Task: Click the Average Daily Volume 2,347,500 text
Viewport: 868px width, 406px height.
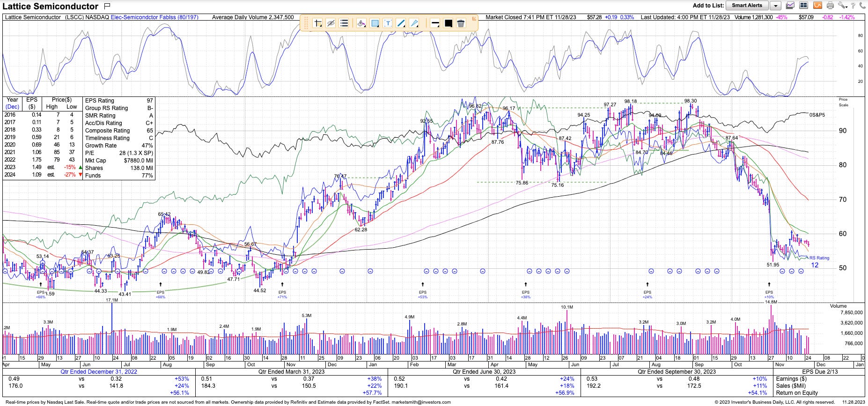Action: [253, 17]
